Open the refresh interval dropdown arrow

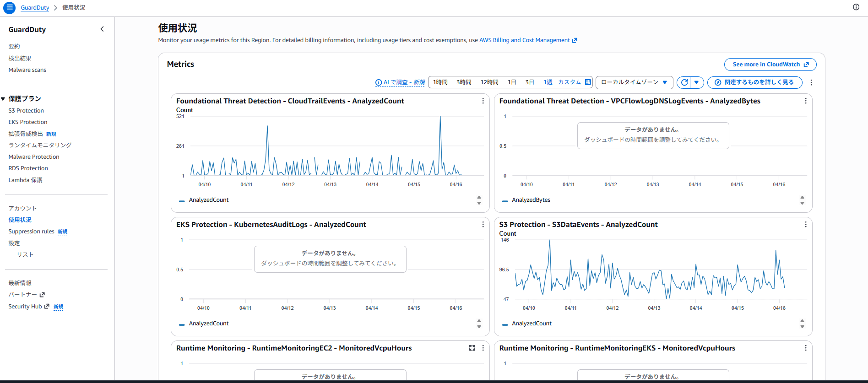click(x=696, y=82)
